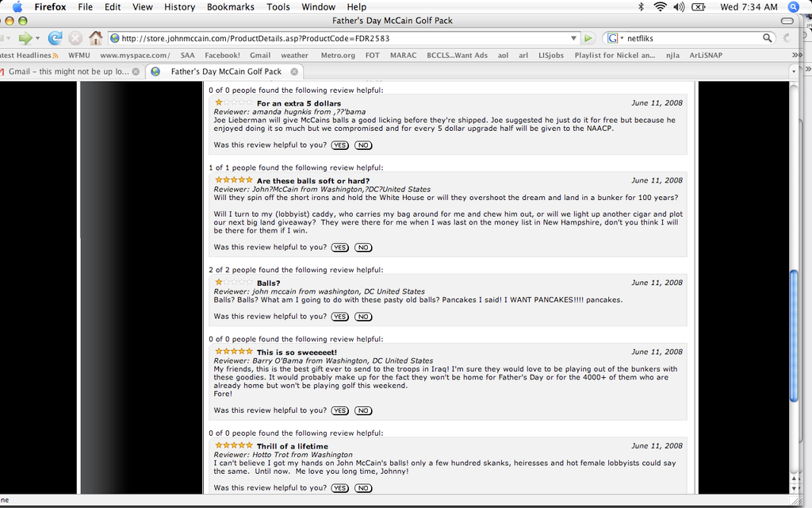Open the www.myspace.com bookmark
Image resolution: width=812 pixels, height=508 pixels.
[135, 55]
